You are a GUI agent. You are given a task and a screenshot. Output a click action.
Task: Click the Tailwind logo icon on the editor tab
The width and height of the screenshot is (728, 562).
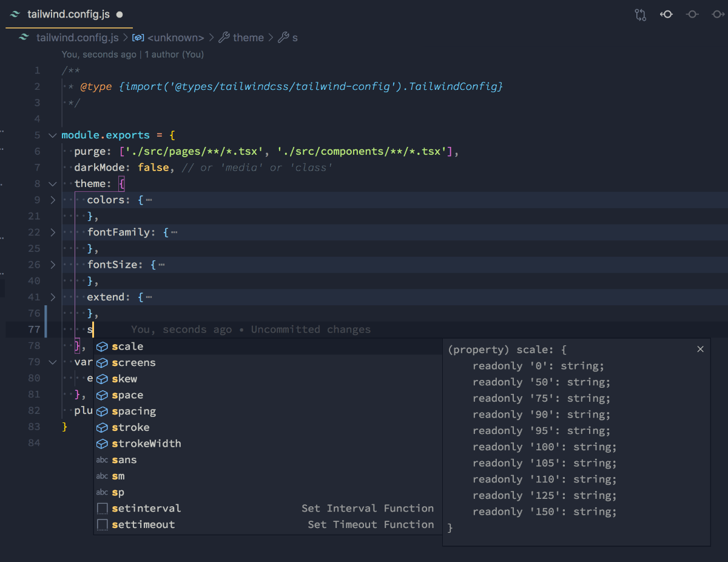(x=15, y=14)
